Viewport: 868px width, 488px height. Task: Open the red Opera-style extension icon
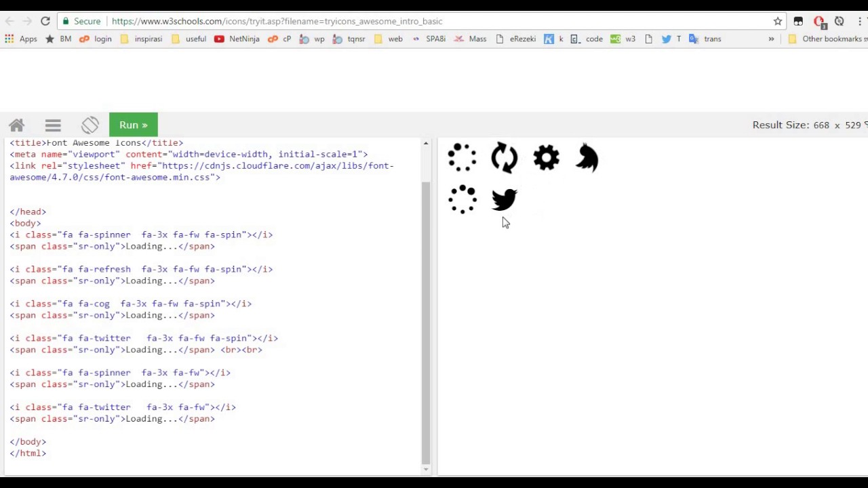click(x=818, y=22)
